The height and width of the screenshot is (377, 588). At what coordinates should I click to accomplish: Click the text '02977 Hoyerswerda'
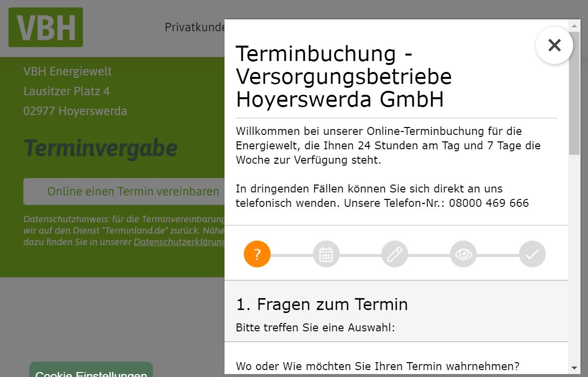click(75, 111)
